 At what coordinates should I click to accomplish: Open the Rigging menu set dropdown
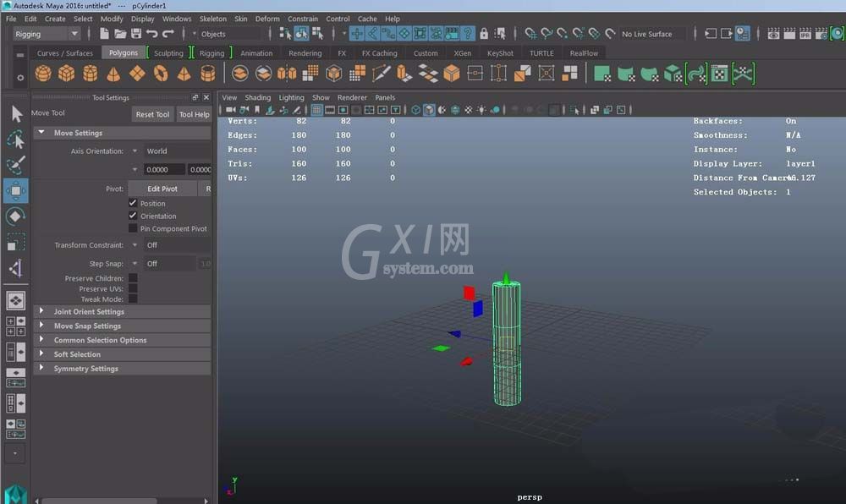pyautogui.click(x=47, y=34)
